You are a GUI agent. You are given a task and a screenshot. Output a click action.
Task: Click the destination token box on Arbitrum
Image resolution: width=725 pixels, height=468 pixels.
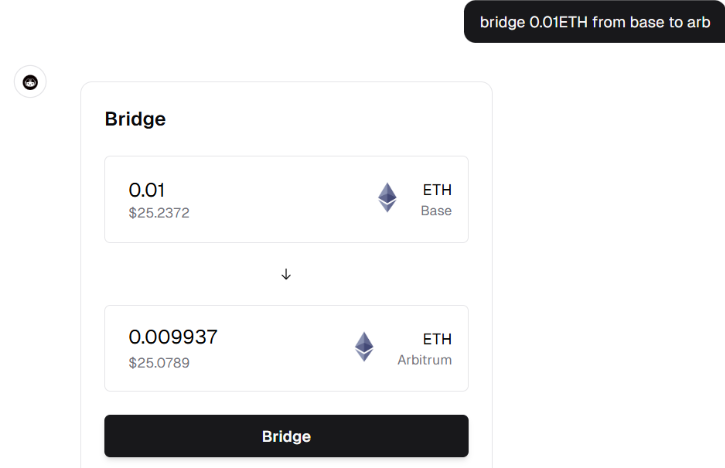pyautogui.click(x=286, y=348)
